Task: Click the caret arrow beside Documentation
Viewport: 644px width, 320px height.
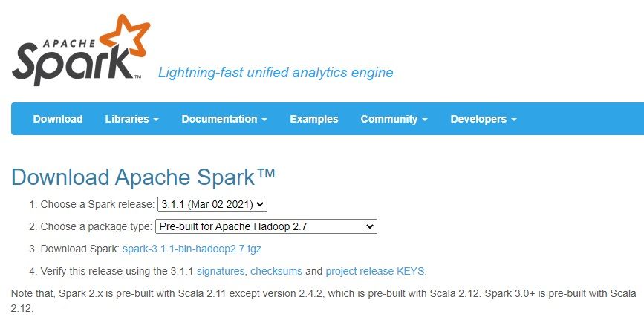Action: coord(264,120)
